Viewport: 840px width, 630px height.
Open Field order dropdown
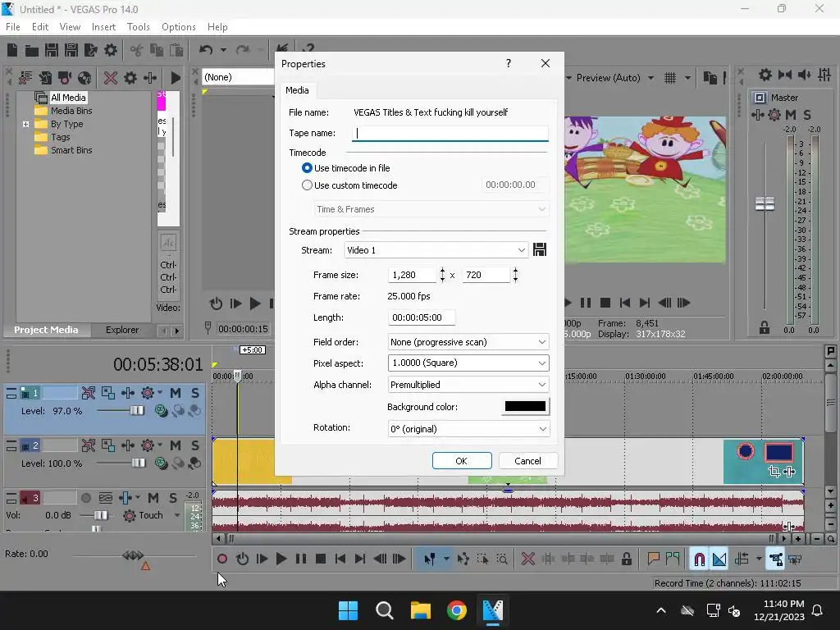468,342
